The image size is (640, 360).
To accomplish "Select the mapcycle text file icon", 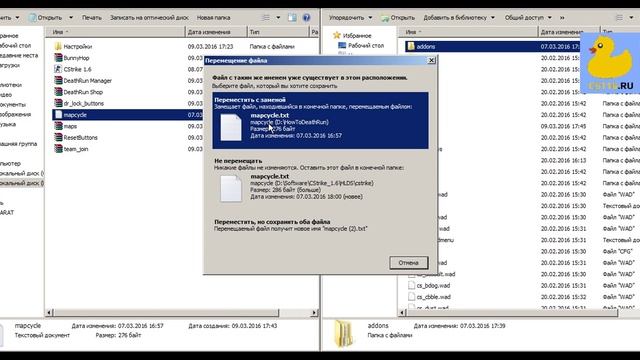I will click(x=58, y=115).
